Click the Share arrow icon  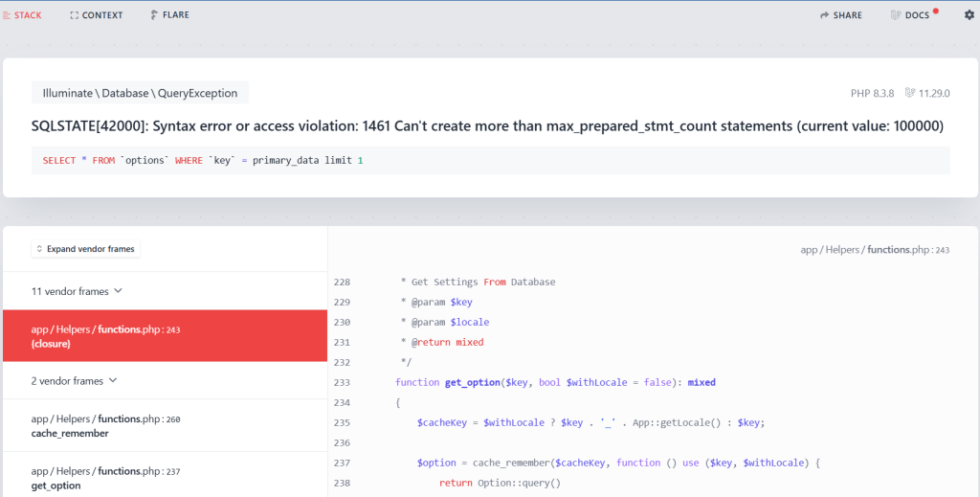pyautogui.click(x=824, y=15)
